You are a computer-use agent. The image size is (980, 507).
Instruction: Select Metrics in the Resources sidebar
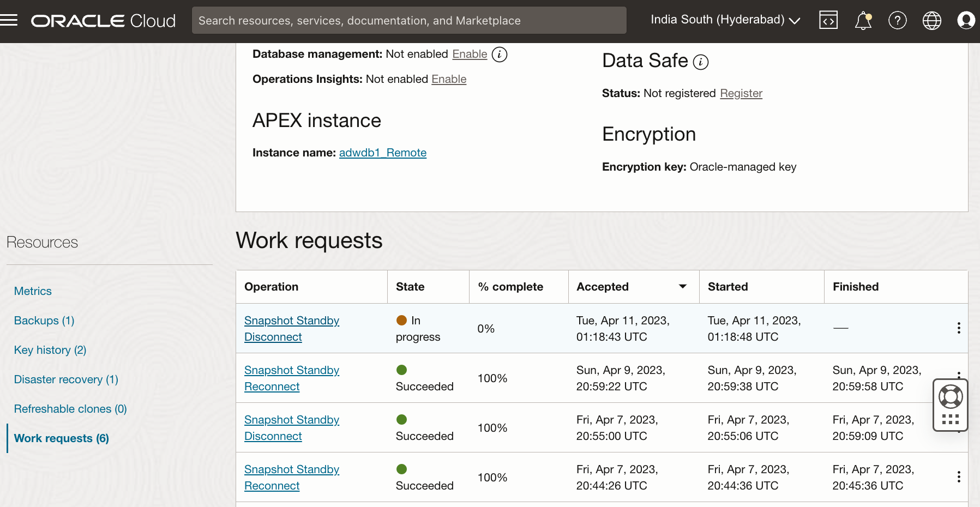[x=33, y=291]
